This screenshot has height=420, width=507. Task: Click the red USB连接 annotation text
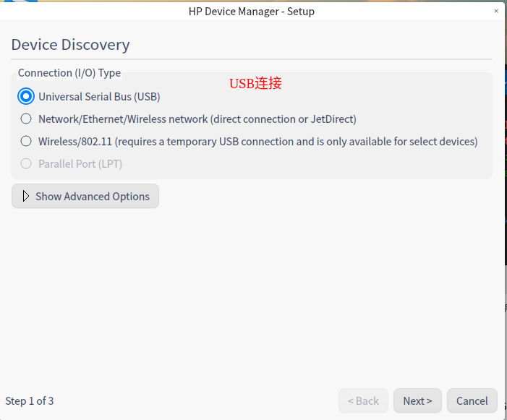point(255,84)
